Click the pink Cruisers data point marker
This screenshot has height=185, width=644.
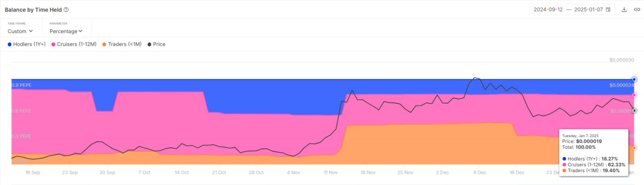(634, 95)
